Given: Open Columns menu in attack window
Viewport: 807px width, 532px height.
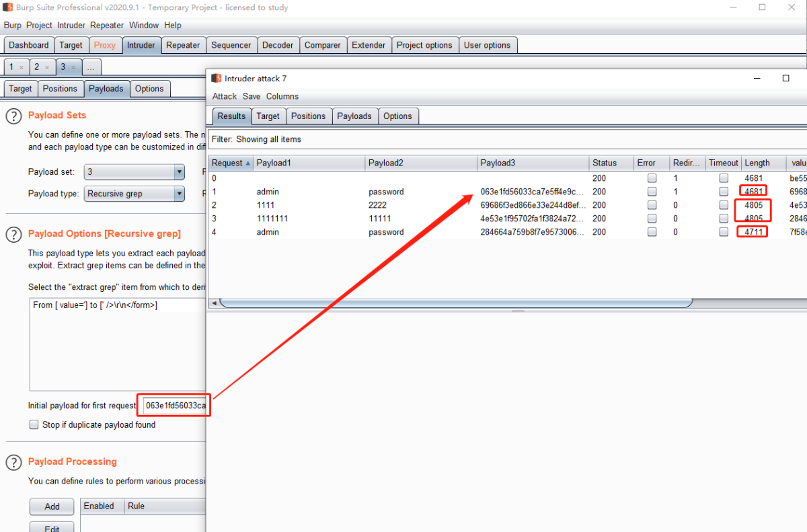Looking at the screenshot, I should [282, 96].
